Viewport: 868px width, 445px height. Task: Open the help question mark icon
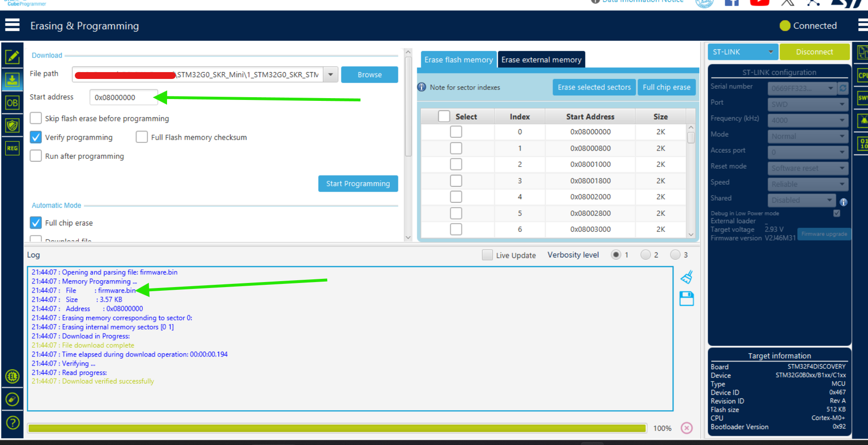[12, 423]
